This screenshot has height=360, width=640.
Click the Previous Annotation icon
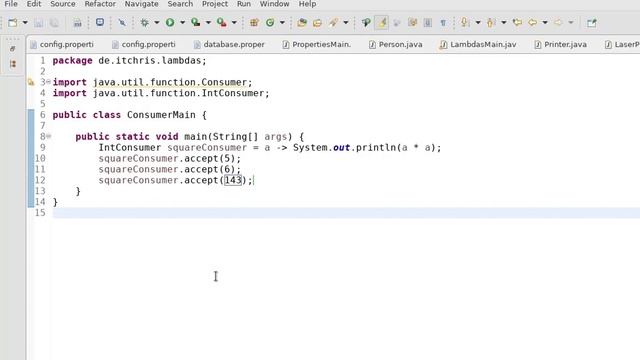point(491,23)
